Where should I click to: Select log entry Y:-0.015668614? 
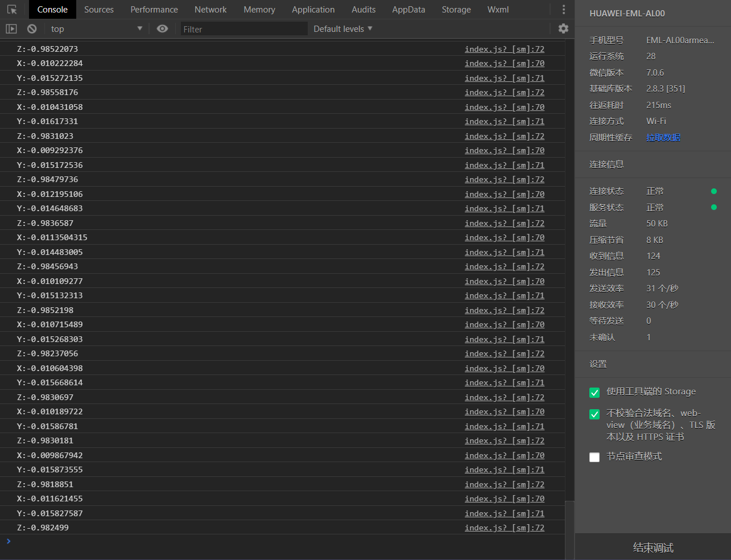pos(50,382)
